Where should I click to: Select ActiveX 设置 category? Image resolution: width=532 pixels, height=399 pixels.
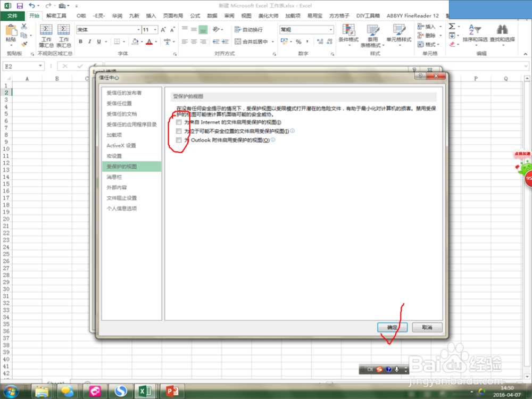[x=131, y=146]
